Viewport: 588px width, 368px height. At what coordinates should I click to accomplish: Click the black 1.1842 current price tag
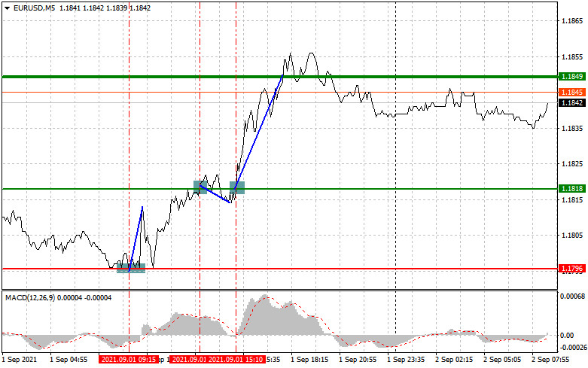click(x=570, y=102)
